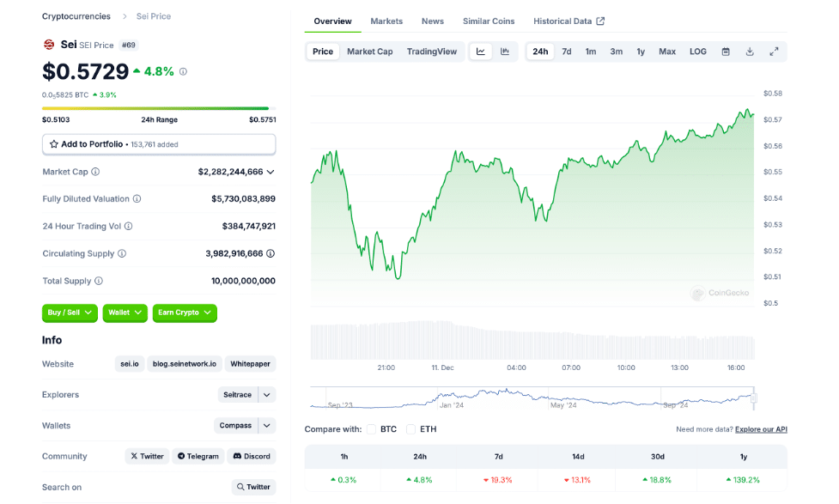Open the Discord community link
Viewport: 839px width, 504px height.
(252, 457)
